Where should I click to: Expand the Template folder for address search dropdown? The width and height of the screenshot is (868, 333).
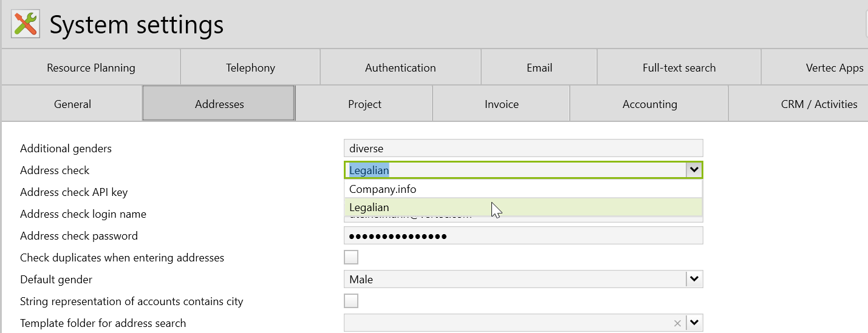click(694, 323)
